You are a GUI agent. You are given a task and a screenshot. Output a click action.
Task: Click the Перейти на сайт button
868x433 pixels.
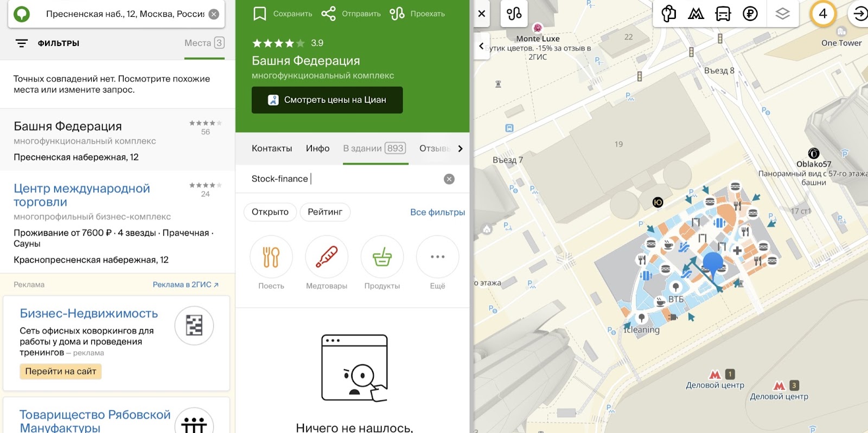click(61, 371)
